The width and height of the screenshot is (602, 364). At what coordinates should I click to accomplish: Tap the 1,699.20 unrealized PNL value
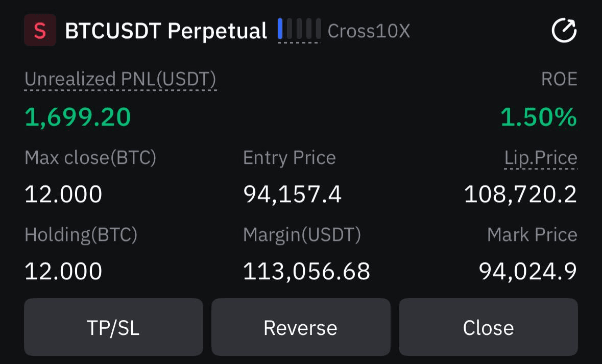pyautogui.click(x=78, y=117)
